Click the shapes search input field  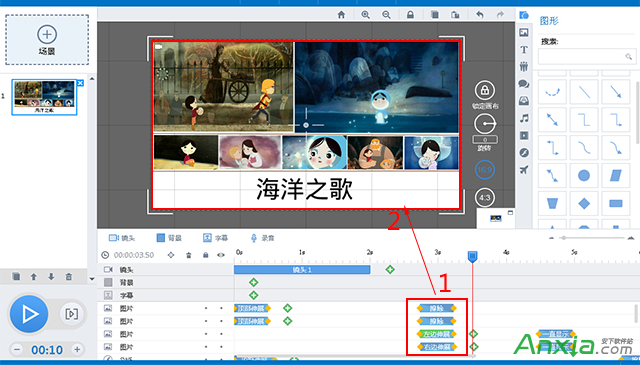[587, 57]
